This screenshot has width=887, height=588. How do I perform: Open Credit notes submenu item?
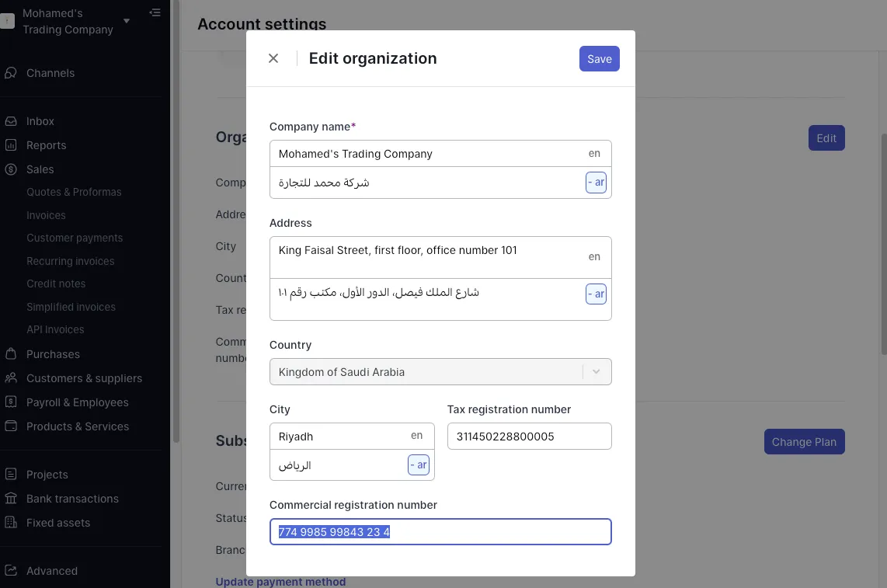[x=56, y=284]
